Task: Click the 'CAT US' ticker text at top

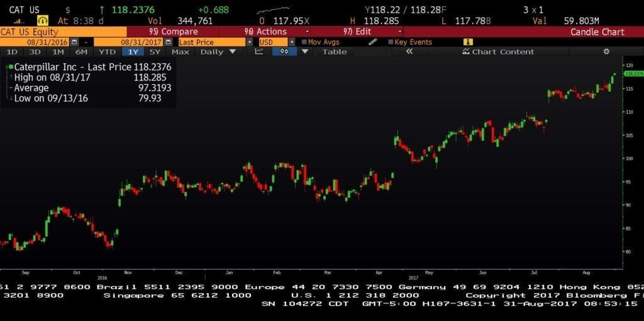Action: click(x=25, y=10)
